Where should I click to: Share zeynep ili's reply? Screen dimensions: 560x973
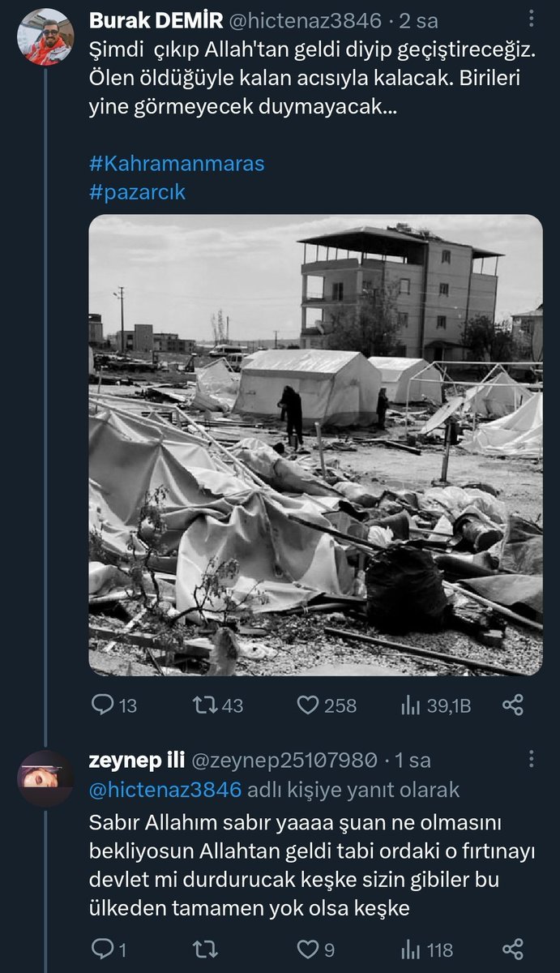point(512,949)
